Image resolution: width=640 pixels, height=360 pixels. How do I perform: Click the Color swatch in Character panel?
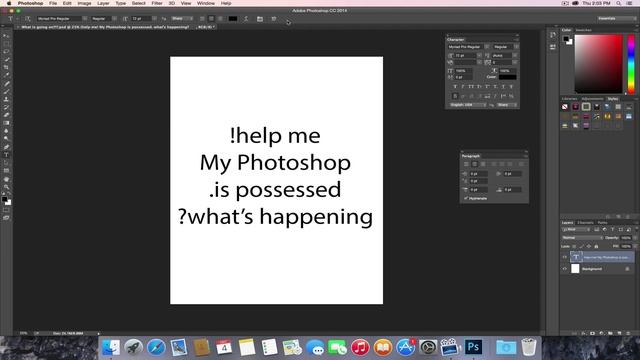click(x=507, y=77)
